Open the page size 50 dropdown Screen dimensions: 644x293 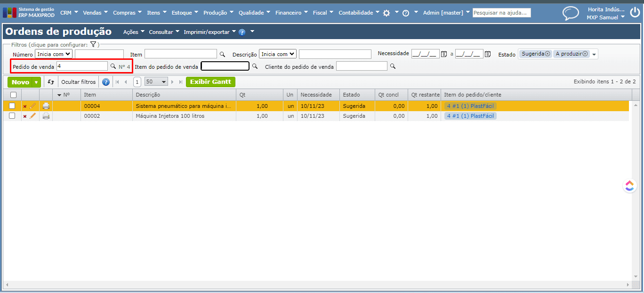tap(156, 82)
